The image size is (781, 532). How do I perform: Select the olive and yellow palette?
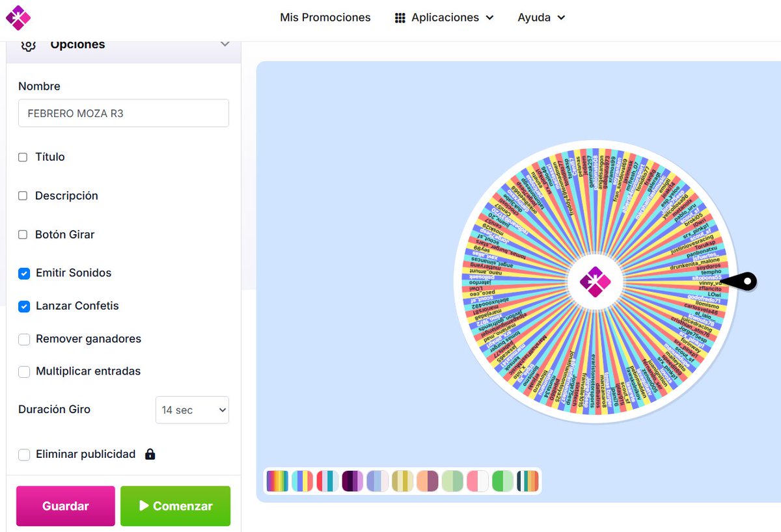(x=403, y=481)
